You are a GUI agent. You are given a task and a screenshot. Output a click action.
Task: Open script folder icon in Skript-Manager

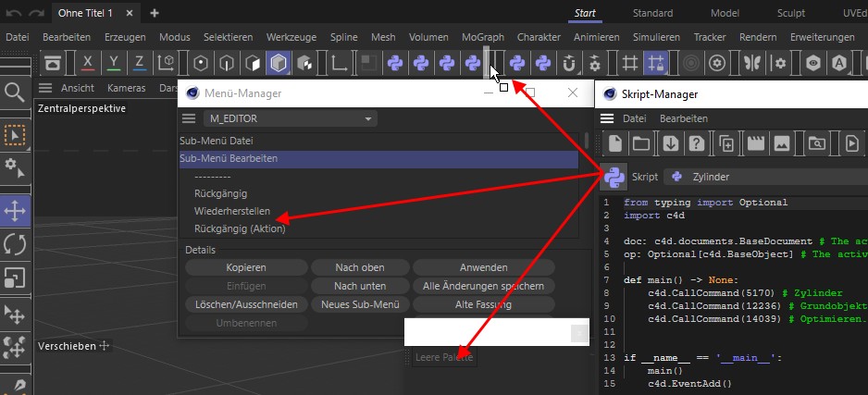[640, 143]
